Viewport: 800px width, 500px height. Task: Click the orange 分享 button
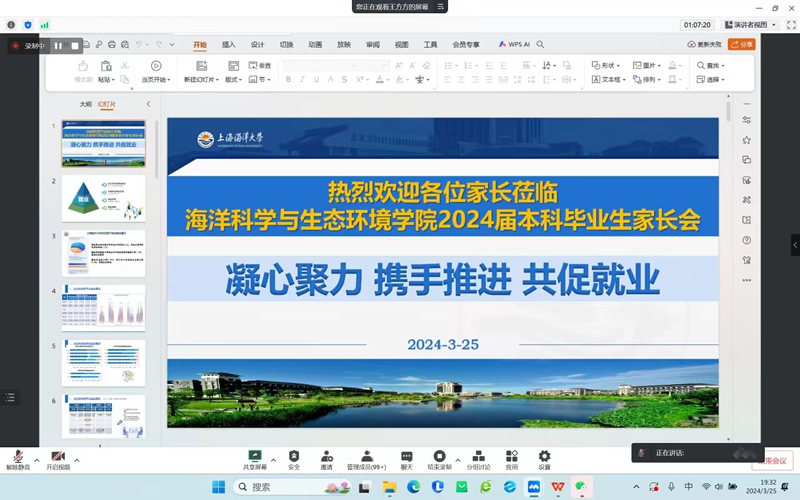click(x=742, y=44)
